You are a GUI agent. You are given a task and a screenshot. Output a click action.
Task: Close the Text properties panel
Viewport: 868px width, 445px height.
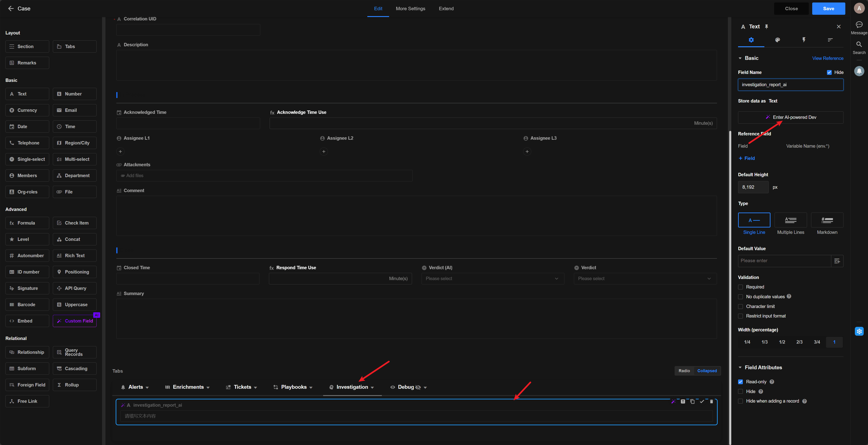[839, 27]
